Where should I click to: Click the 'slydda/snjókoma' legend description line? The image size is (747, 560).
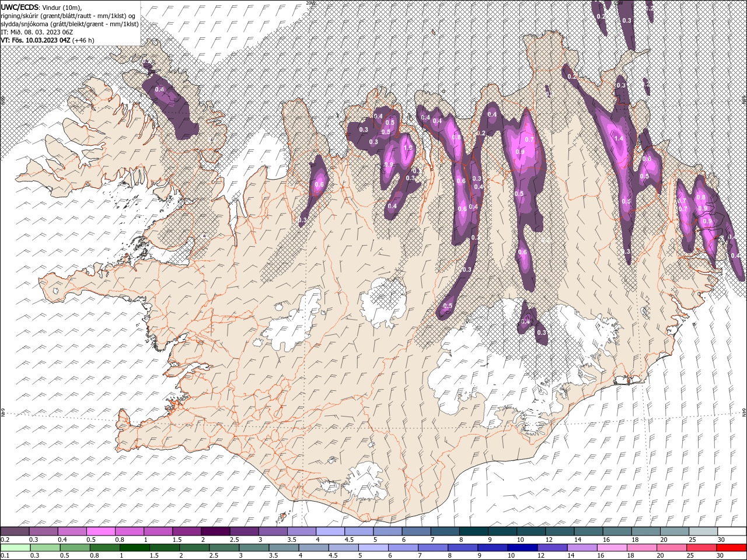click(x=70, y=24)
